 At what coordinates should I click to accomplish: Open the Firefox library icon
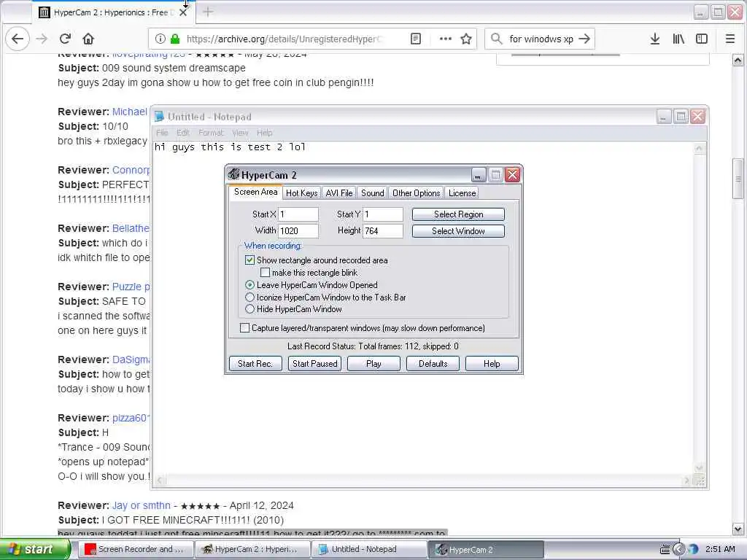(x=678, y=39)
